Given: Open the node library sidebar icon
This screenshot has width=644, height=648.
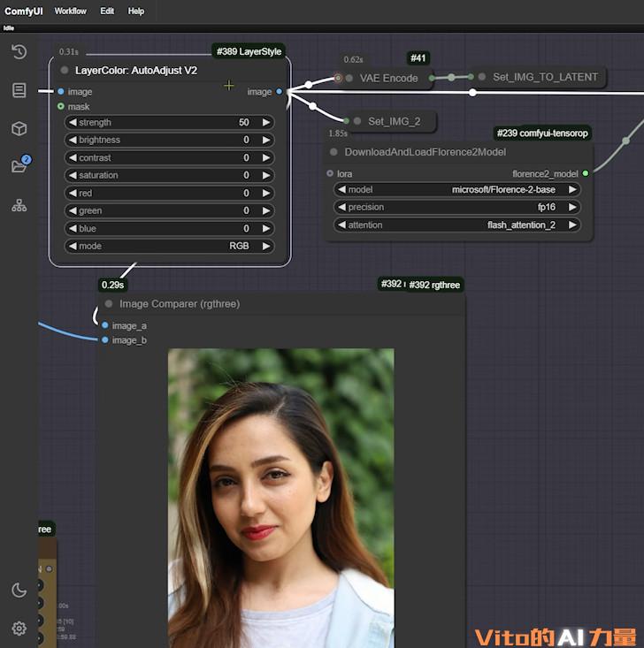Looking at the screenshot, I should click(x=19, y=90).
